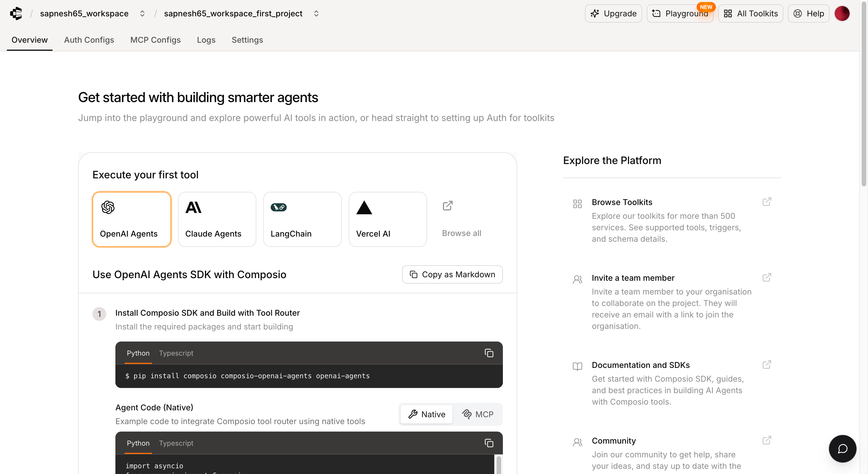Switch agent code to Native mode
The image size is (868, 474).
pos(427,414)
